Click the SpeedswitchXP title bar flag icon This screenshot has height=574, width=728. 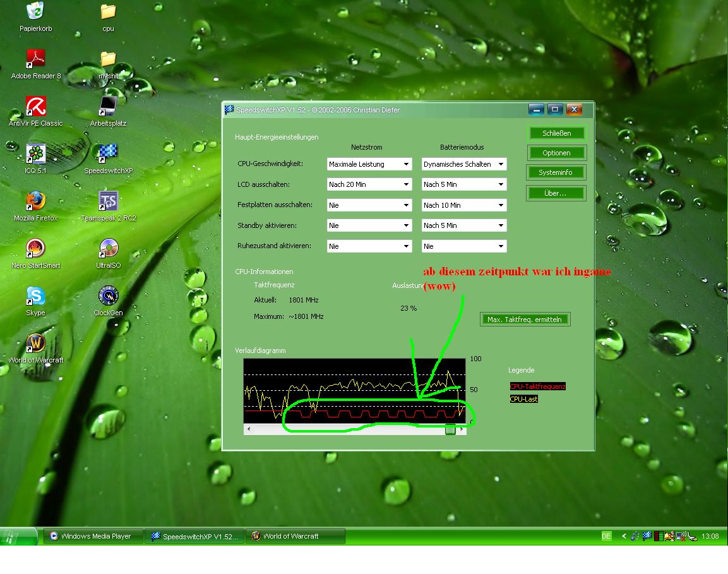[x=229, y=110]
